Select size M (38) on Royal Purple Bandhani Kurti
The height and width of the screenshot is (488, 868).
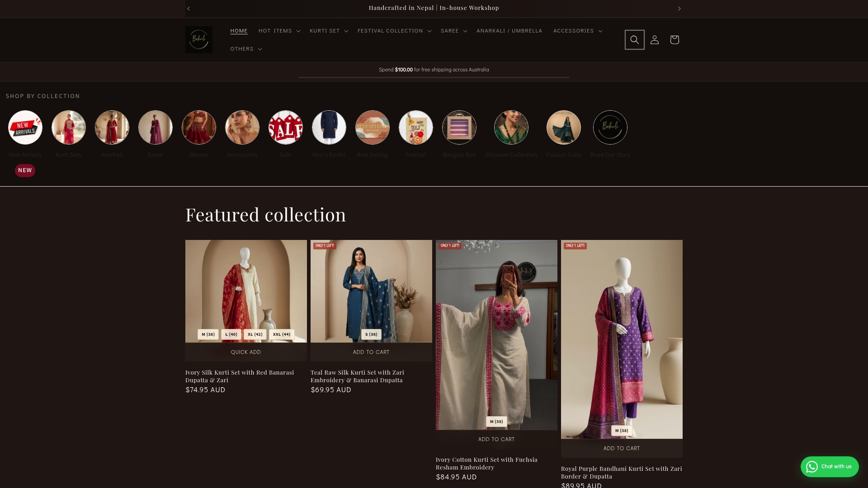coord(622,431)
